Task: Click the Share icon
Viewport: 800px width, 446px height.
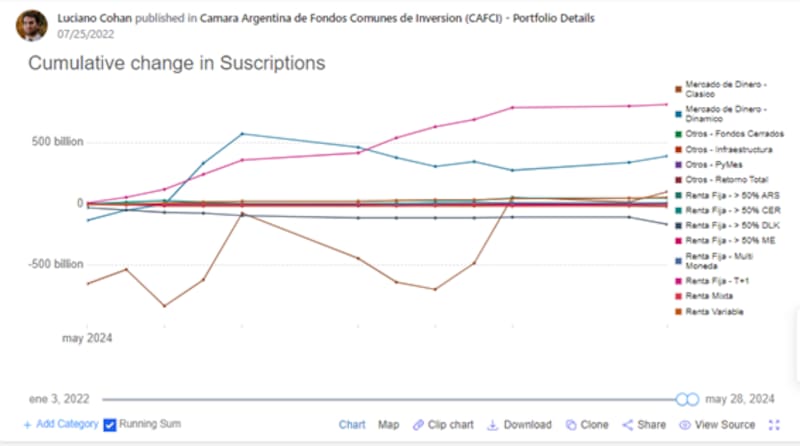Action: point(628,425)
